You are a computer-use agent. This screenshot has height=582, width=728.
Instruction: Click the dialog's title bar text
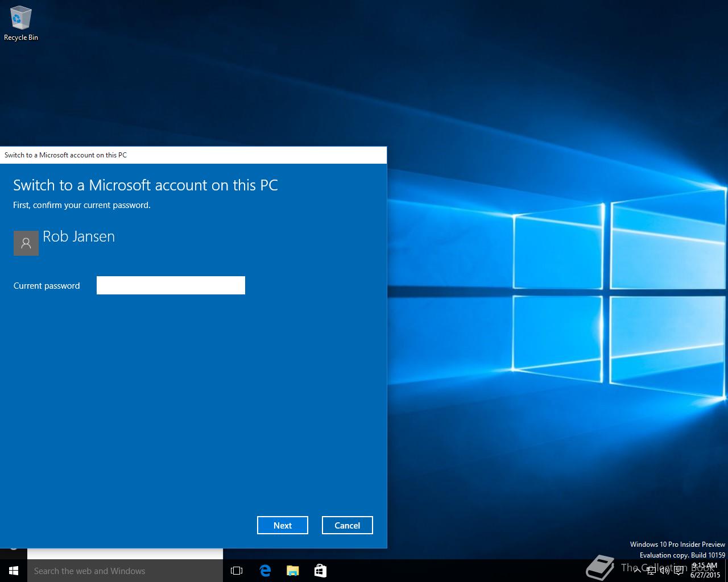[x=66, y=155]
